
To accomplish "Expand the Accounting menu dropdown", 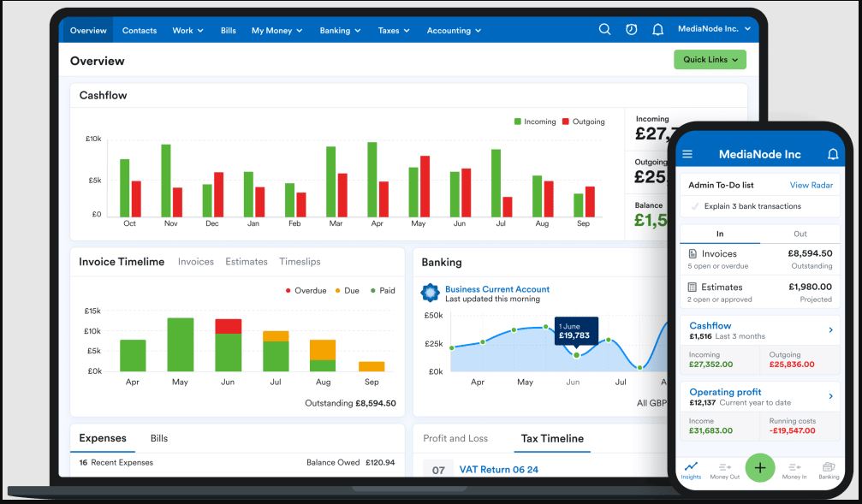I will point(454,31).
